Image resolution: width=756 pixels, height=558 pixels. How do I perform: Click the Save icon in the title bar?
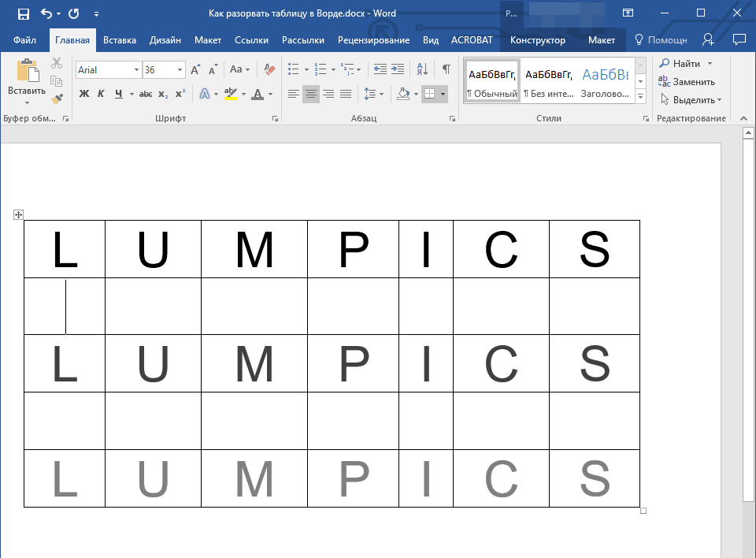coord(23,13)
